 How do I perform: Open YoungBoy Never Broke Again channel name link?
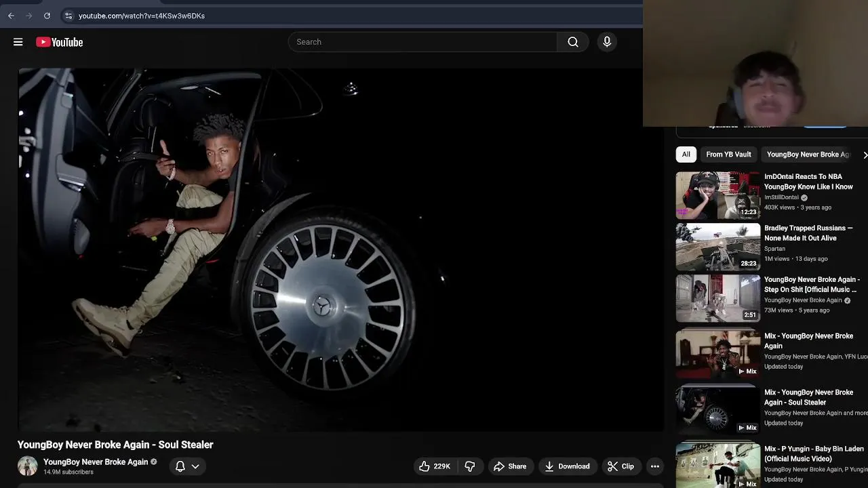pos(96,462)
